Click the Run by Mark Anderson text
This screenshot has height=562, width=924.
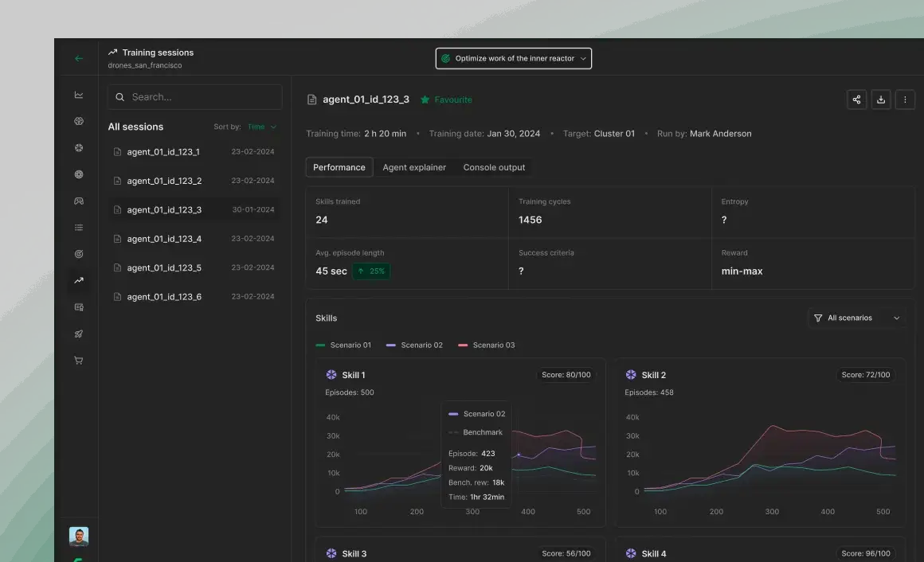704,134
